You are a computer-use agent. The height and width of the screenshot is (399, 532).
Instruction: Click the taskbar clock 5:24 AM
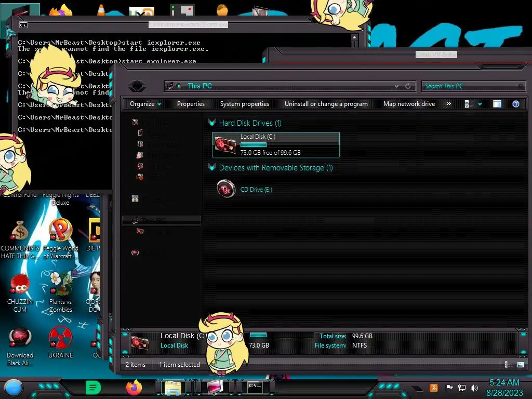[x=504, y=383]
